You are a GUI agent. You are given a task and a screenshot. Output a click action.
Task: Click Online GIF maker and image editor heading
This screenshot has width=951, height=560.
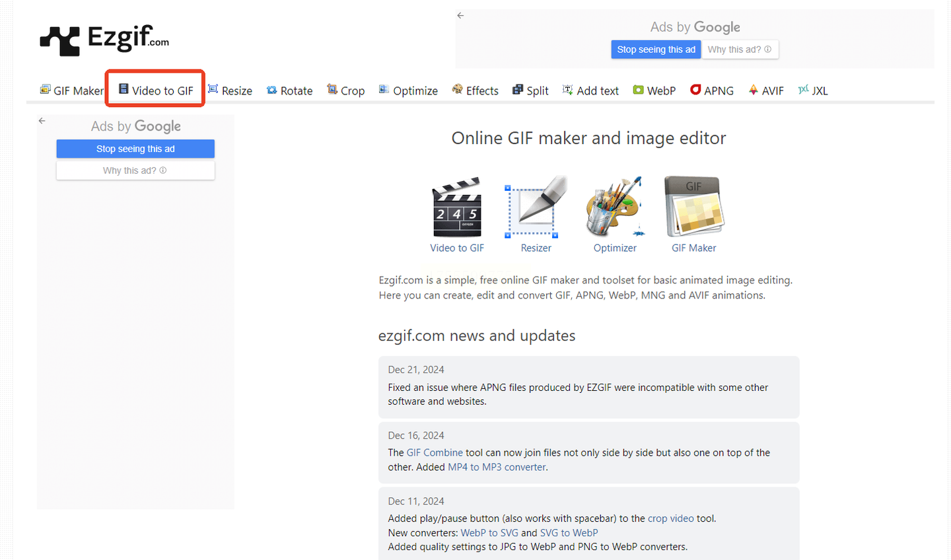[x=588, y=138]
